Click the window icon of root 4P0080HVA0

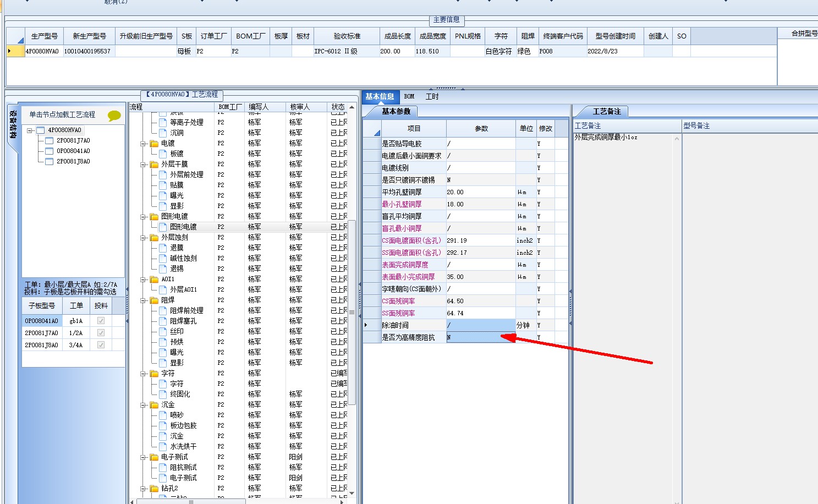pos(40,130)
